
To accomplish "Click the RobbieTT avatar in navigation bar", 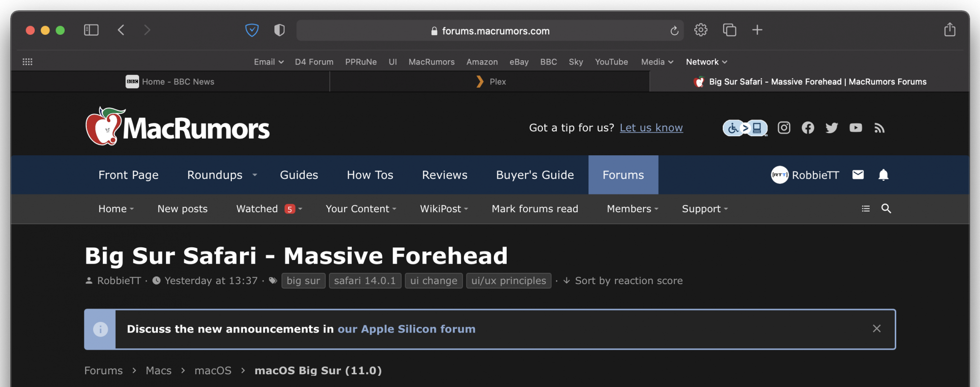I will pos(780,175).
